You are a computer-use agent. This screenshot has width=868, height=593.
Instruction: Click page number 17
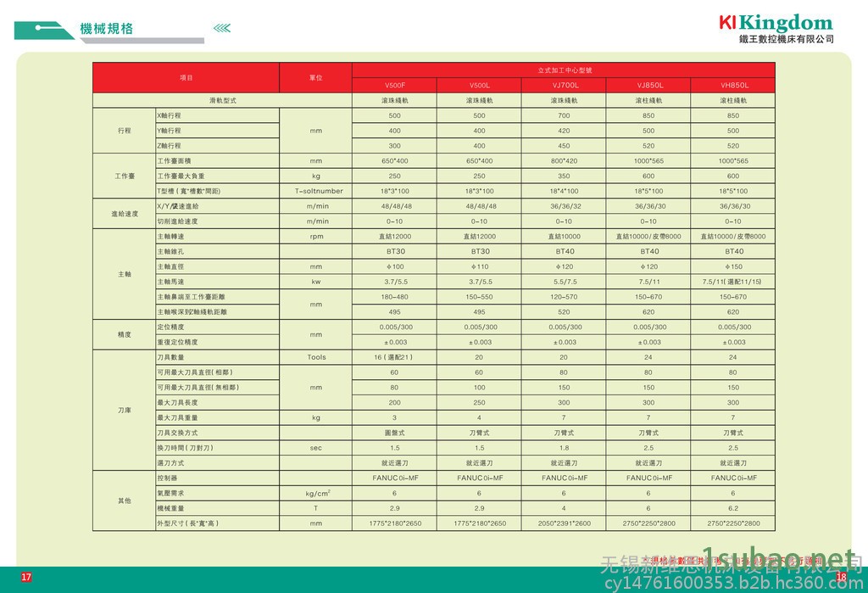tap(26, 577)
